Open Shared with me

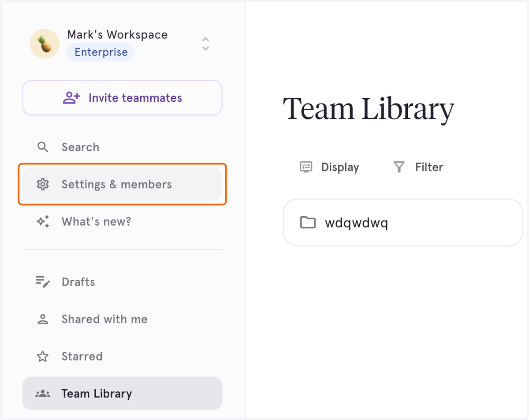click(122, 319)
